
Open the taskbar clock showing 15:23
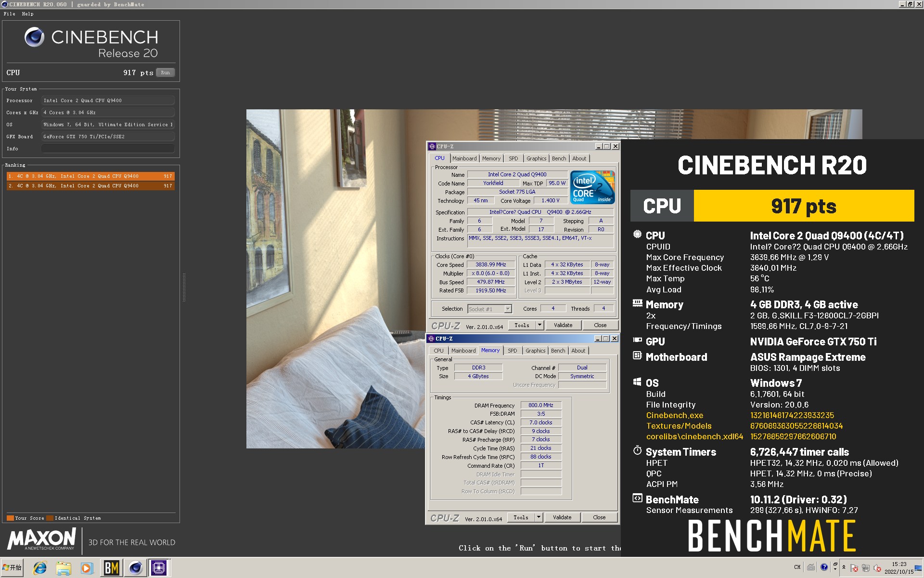[x=898, y=568]
